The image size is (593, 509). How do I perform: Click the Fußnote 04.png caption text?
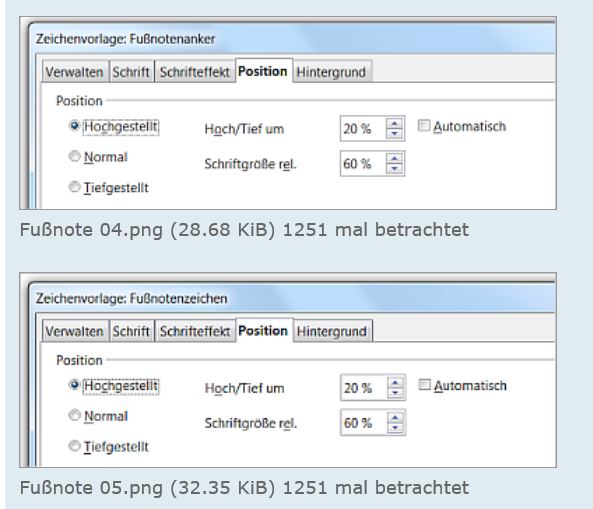(x=244, y=230)
